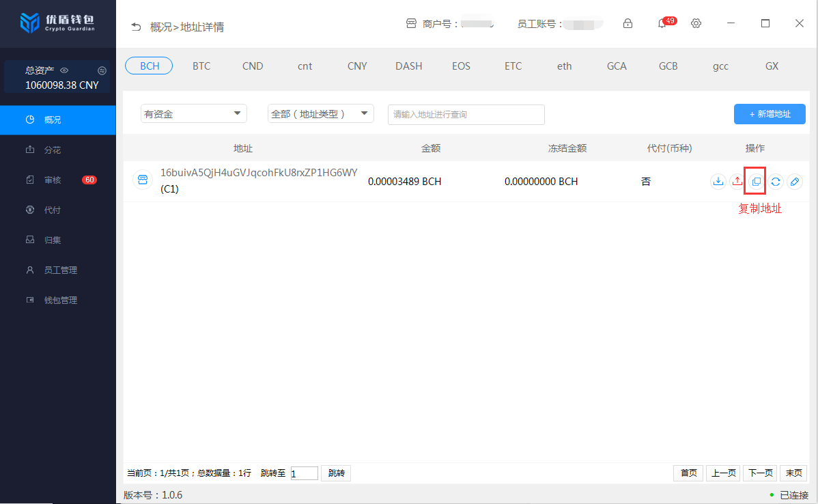Open the notification bell with 49 badge
The width and height of the screenshot is (818, 504).
coord(662,24)
